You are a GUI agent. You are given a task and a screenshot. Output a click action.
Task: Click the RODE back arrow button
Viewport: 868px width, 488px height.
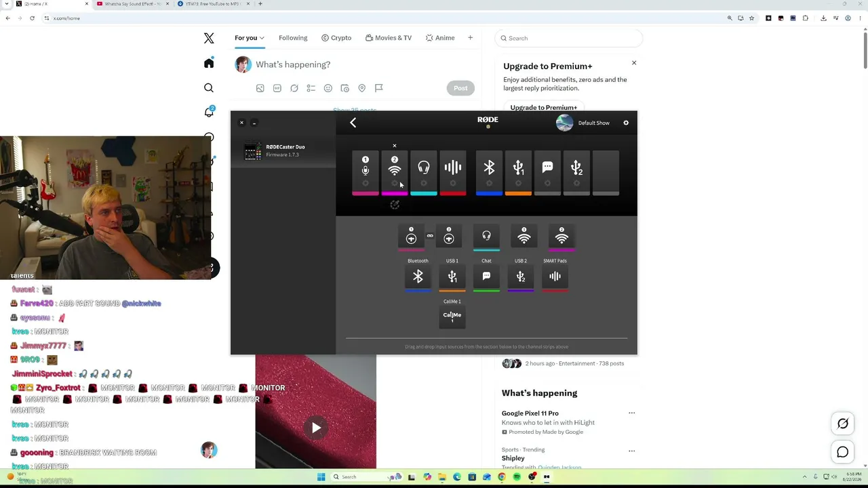(x=353, y=123)
